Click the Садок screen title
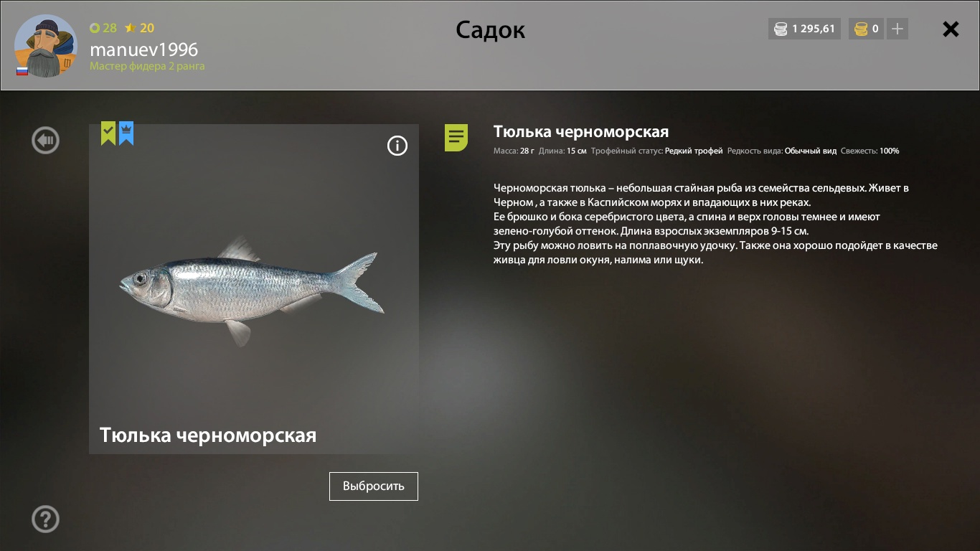This screenshot has width=980, height=551. (x=491, y=30)
